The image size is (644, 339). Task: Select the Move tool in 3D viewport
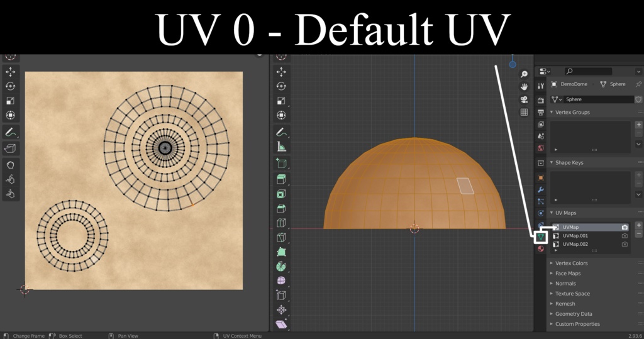(x=281, y=72)
